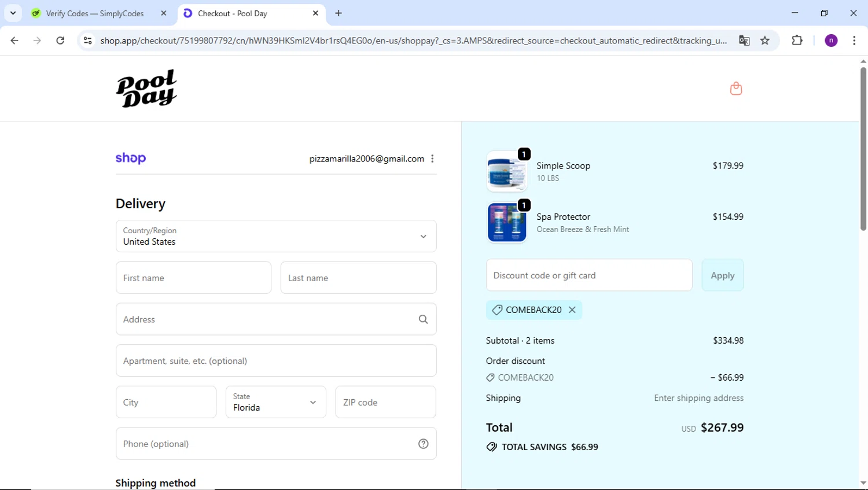
Task: Click the translate page icon
Action: point(744,40)
